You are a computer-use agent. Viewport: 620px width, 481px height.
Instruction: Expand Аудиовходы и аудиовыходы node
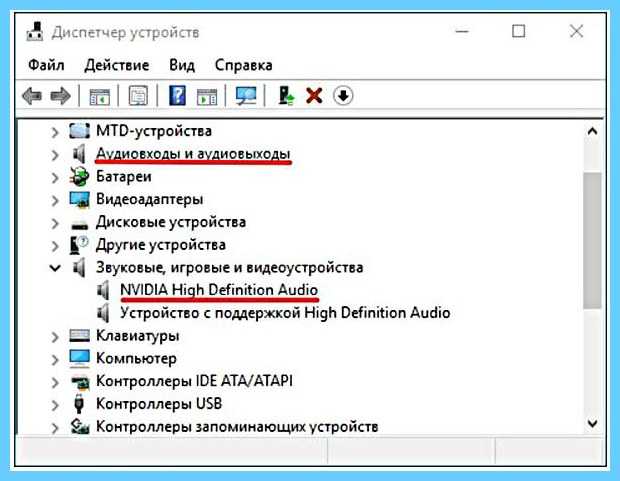(x=55, y=155)
